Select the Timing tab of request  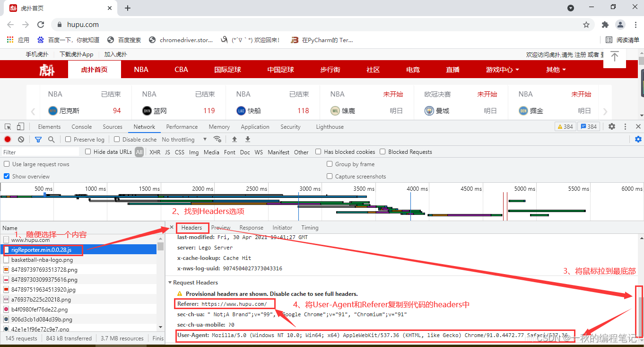310,228
